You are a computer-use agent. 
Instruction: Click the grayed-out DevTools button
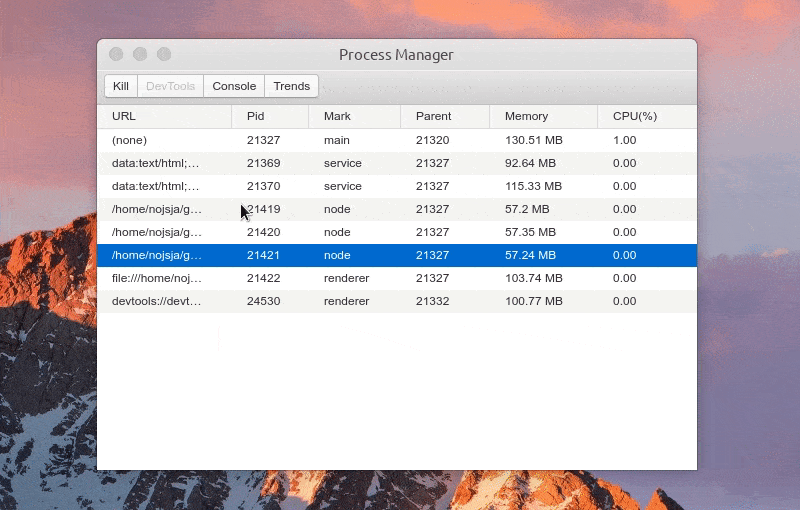click(170, 86)
